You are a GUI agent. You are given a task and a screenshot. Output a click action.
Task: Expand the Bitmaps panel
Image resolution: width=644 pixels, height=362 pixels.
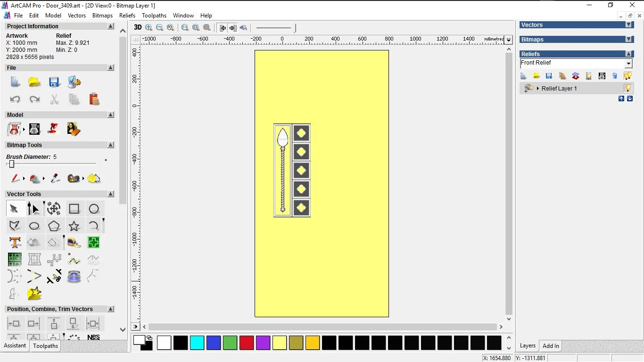(x=628, y=40)
